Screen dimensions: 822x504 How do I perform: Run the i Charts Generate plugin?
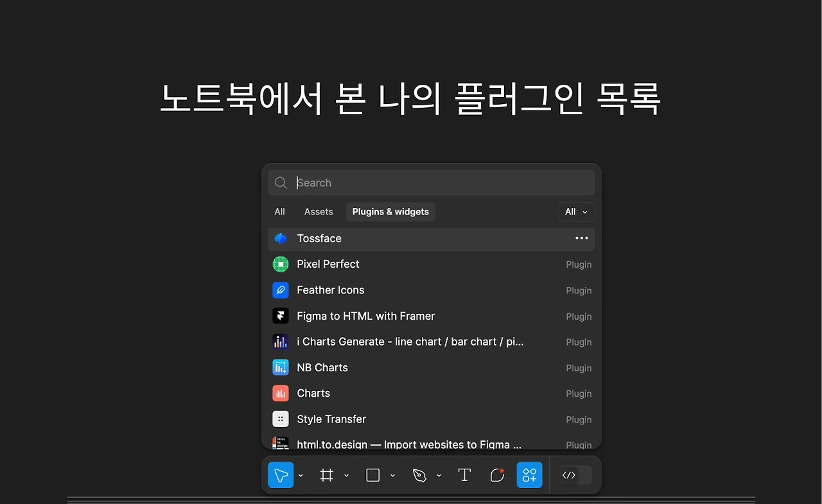(x=432, y=342)
